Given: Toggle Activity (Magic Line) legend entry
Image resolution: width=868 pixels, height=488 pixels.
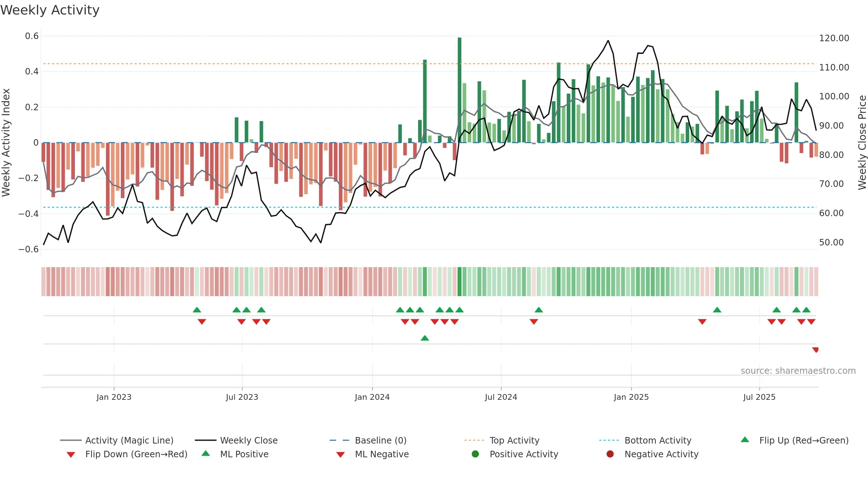Looking at the screenshot, I should coord(117,440).
